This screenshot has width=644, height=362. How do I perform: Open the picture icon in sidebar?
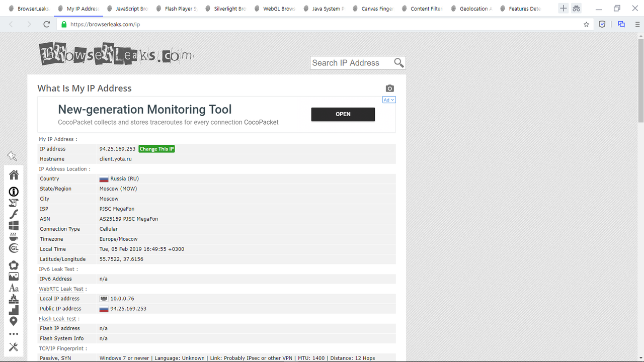click(14, 277)
